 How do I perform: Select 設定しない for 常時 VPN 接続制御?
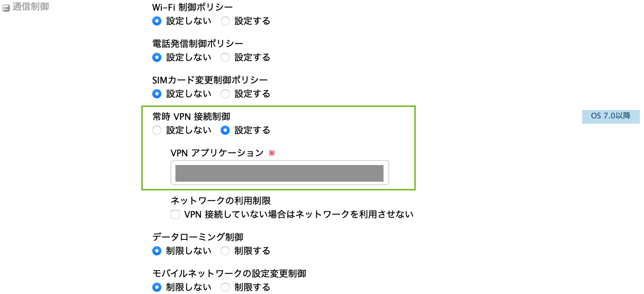click(157, 130)
